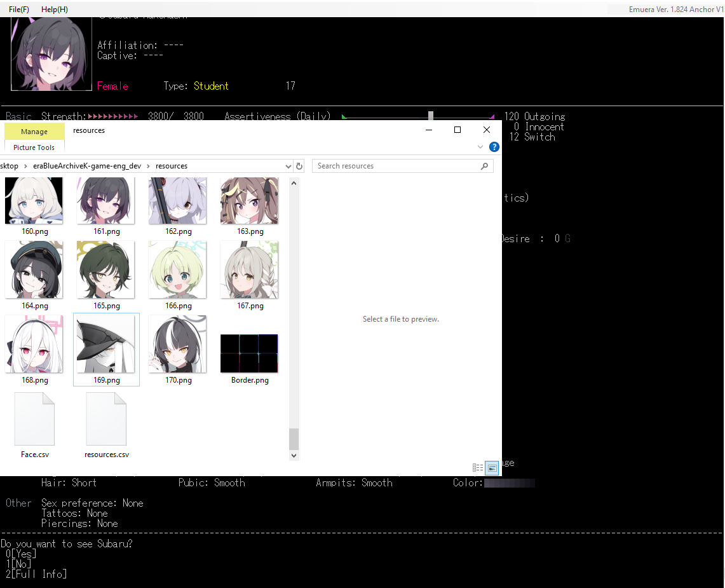Click the 'Piercings: None' line
The height and width of the screenshot is (588, 725).
coord(79,524)
